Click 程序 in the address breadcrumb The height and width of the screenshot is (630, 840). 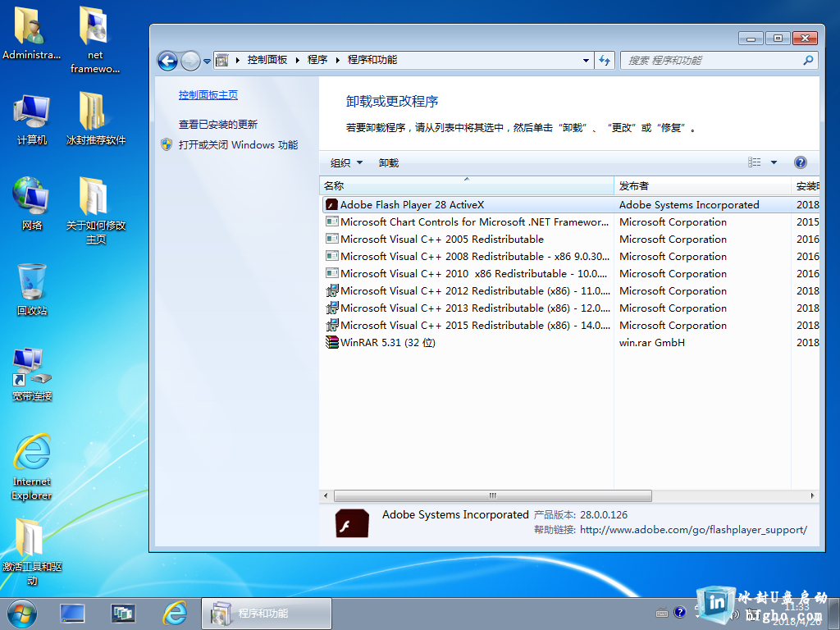(317, 60)
